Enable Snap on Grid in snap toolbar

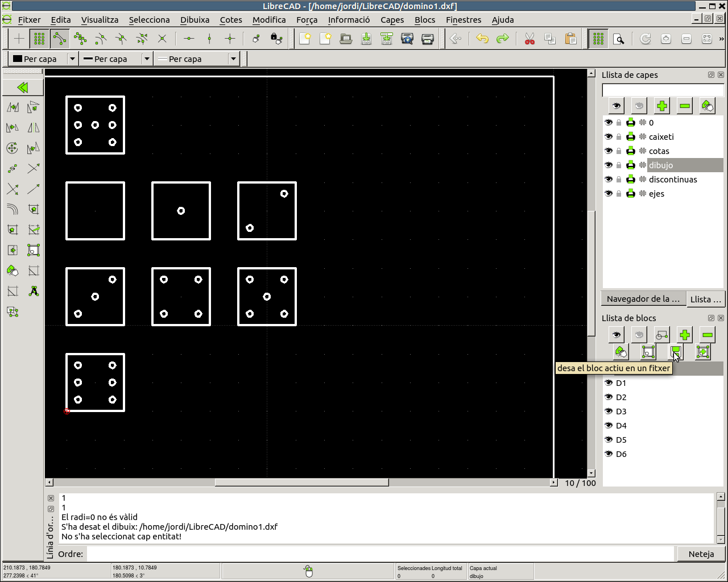click(x=39, y=39)
